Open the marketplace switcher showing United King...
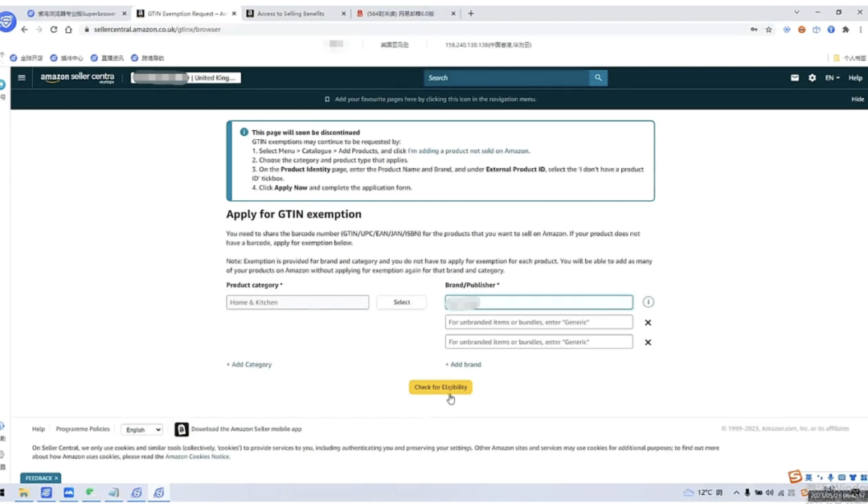The image size is (868, 504). point(186,77)
